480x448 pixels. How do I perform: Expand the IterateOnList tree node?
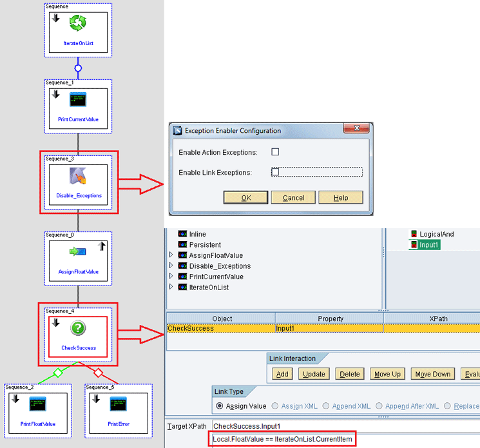(x=171, y=287)
